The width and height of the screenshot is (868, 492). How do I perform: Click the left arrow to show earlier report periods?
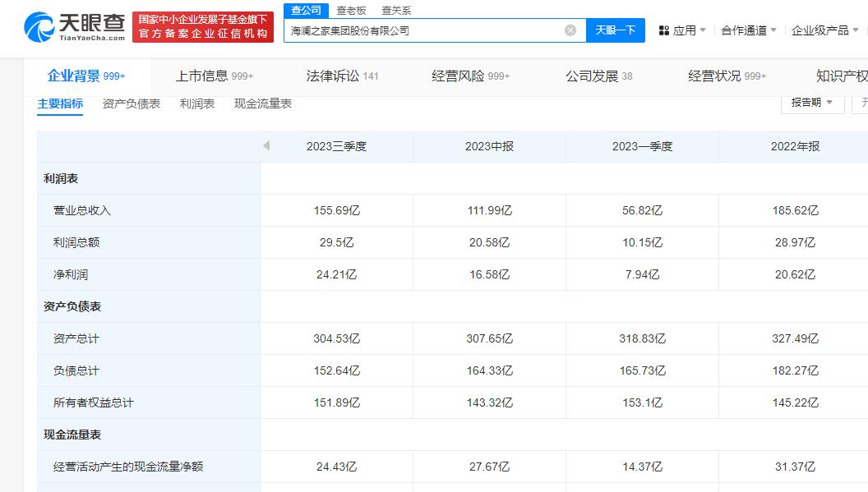[x=266, y=145]
